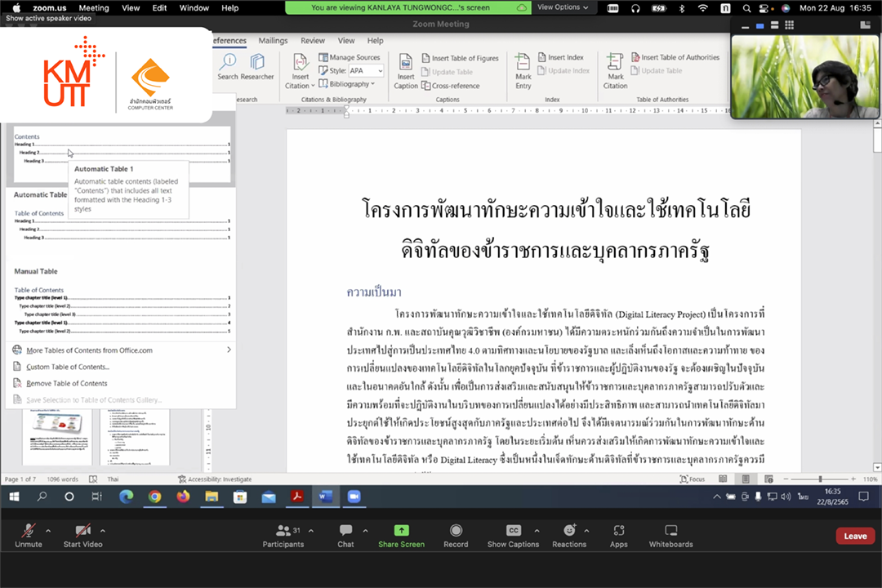Click Start Video in Zoom
The image size is (882, 588).
pyautogui.click(x=82, y=535)
